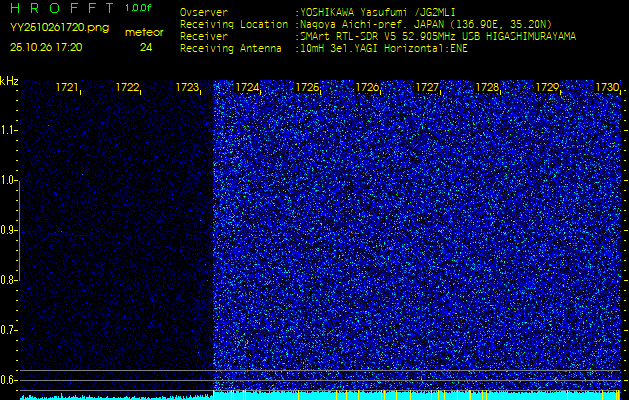
Task: Click the 'Receiving Location' label
Action: [x=234, y=24]
